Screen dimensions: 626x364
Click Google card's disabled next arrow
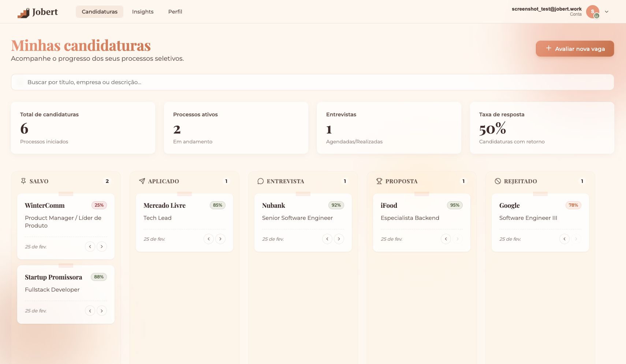[x=576, y=239]
